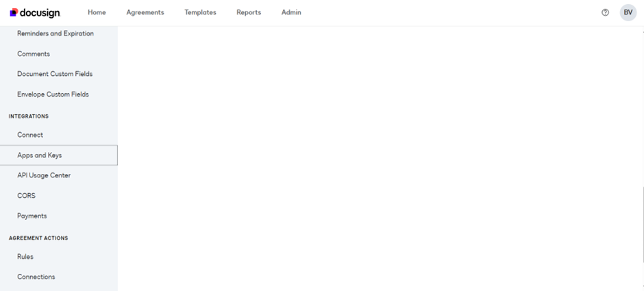Open Apps and Keys page
This screenshot has width=644, height=291.
pyautogui.click(x=40, y=155)
